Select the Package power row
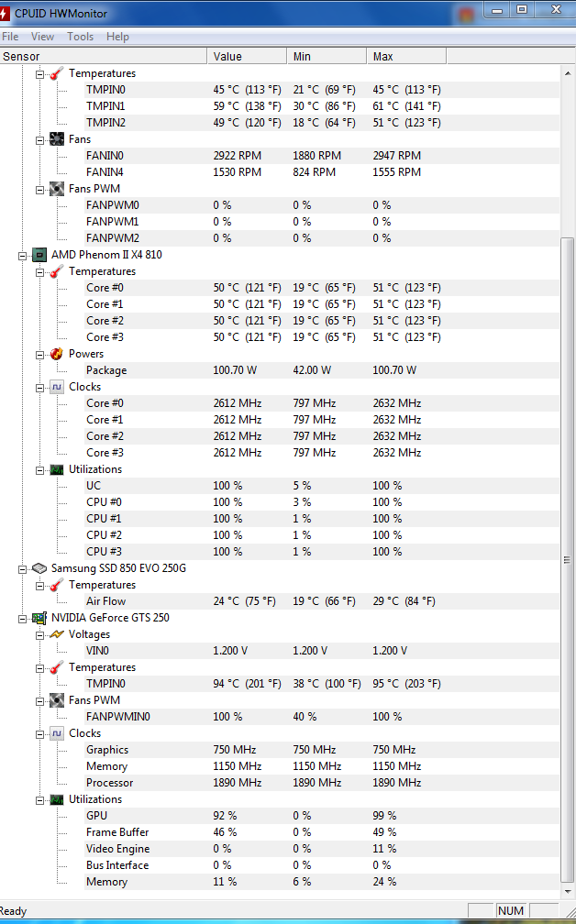576x924 pixels. pos(106,370)
